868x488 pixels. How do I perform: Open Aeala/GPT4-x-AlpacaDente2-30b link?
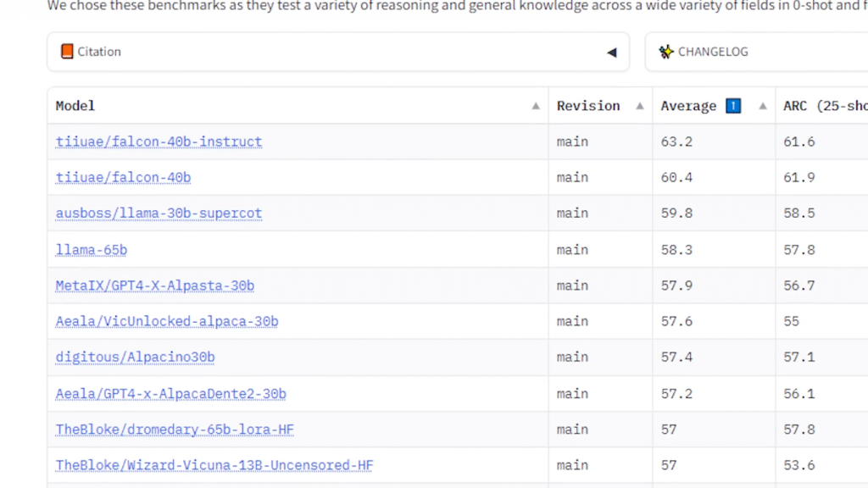coord(170,393)
